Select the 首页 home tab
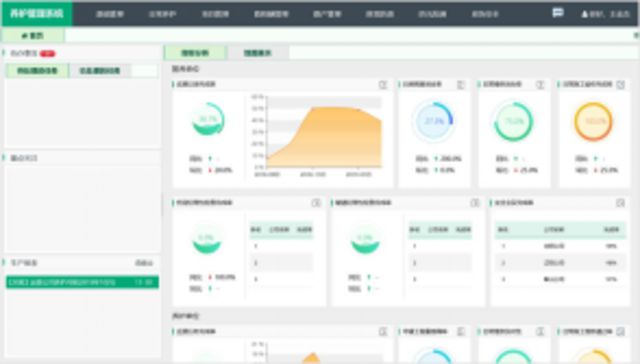The image size is (640, 364). [x=33, y=36]
